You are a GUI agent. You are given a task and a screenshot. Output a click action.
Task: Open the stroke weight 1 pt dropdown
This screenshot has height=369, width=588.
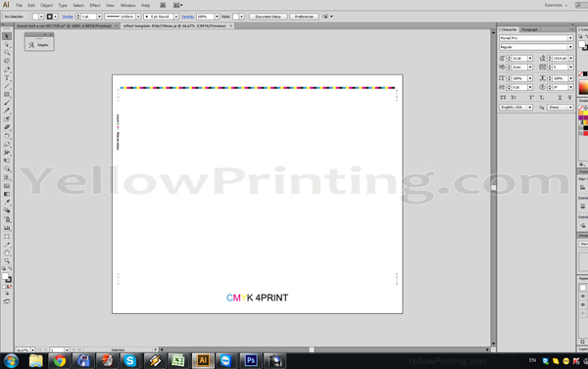[99, 17]
